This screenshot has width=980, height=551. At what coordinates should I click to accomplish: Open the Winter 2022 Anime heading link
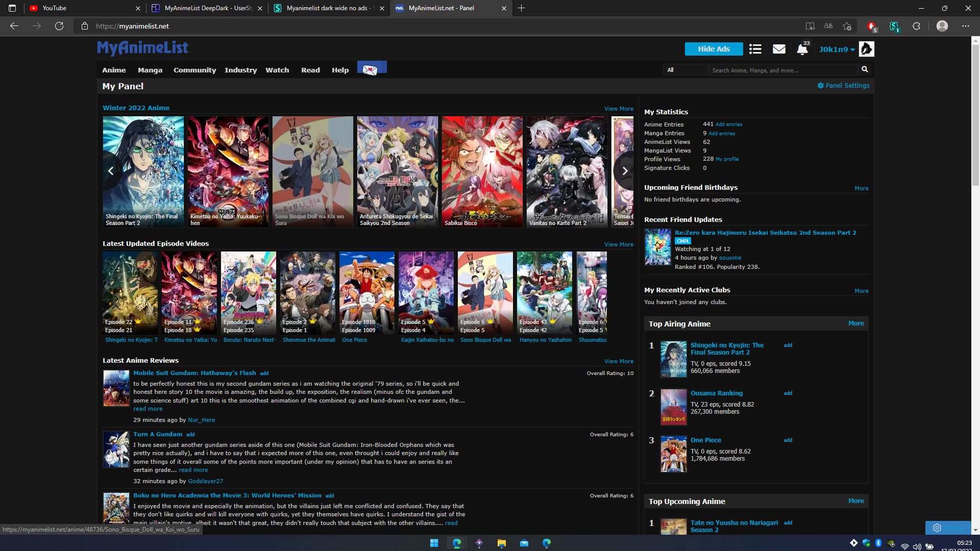click(x=136, y=108)
